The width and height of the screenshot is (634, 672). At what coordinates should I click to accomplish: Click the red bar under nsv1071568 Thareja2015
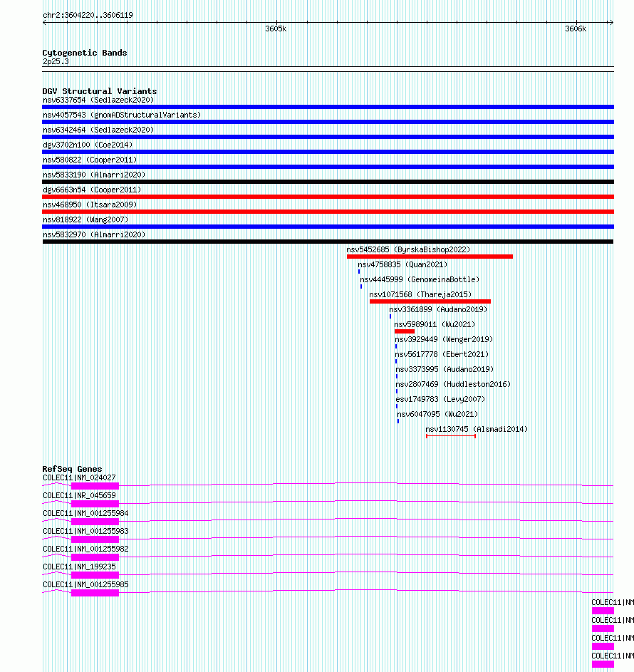[430, 301]
